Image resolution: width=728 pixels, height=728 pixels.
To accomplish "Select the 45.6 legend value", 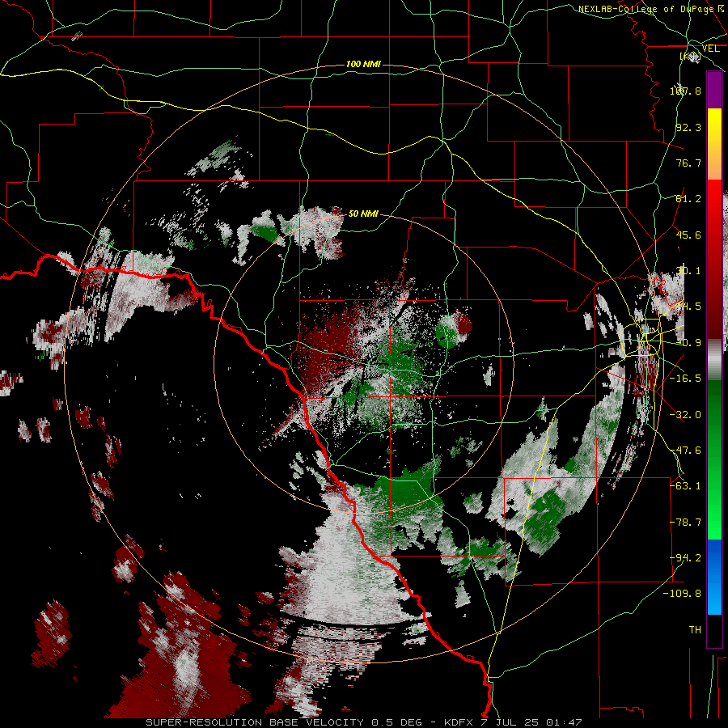I will coord(688,235).
